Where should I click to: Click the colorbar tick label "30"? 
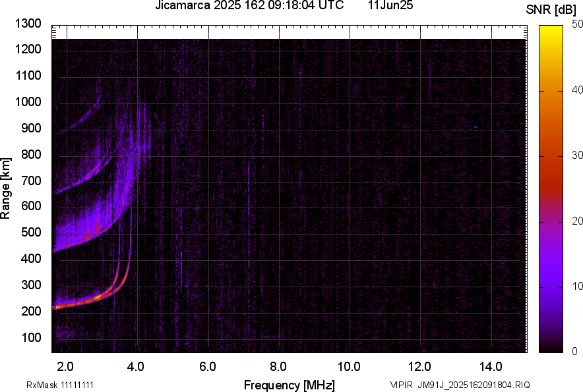click(x=578, y=155)
